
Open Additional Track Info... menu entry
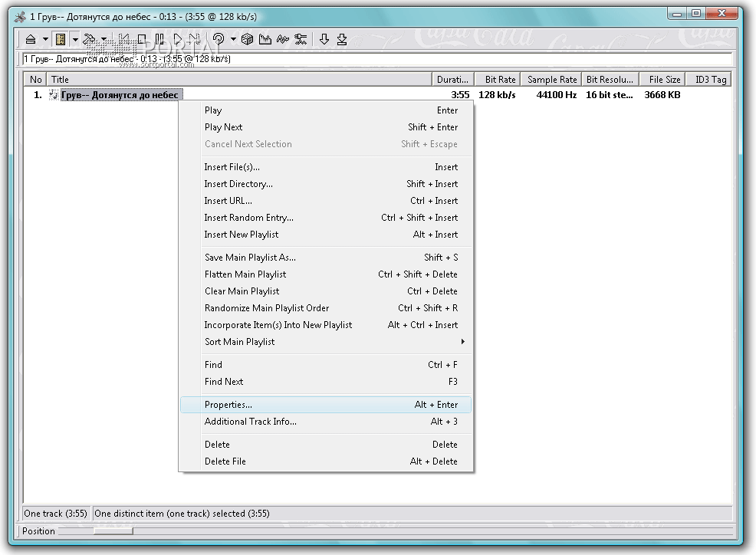tap(326, 422)
